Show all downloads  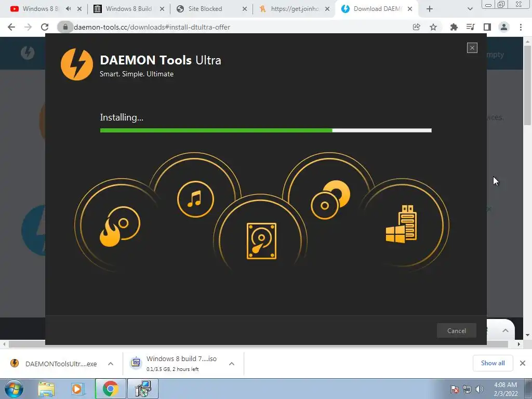pyautogui.click(x=493, y=363)
